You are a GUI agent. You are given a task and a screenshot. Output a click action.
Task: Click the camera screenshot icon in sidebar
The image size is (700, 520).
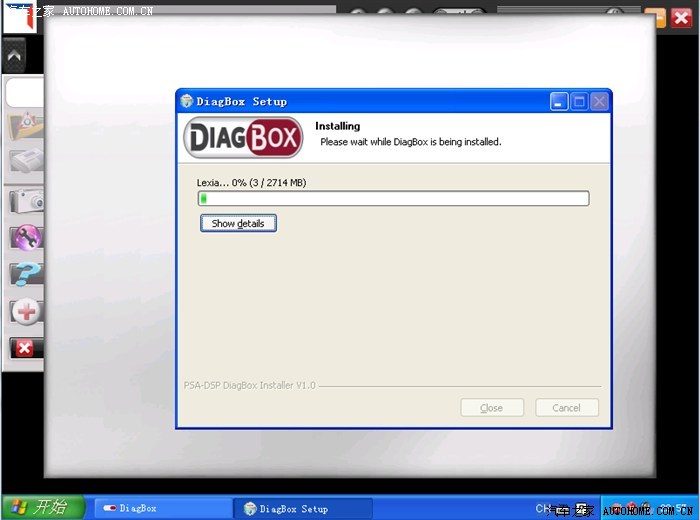click(25, 200)
